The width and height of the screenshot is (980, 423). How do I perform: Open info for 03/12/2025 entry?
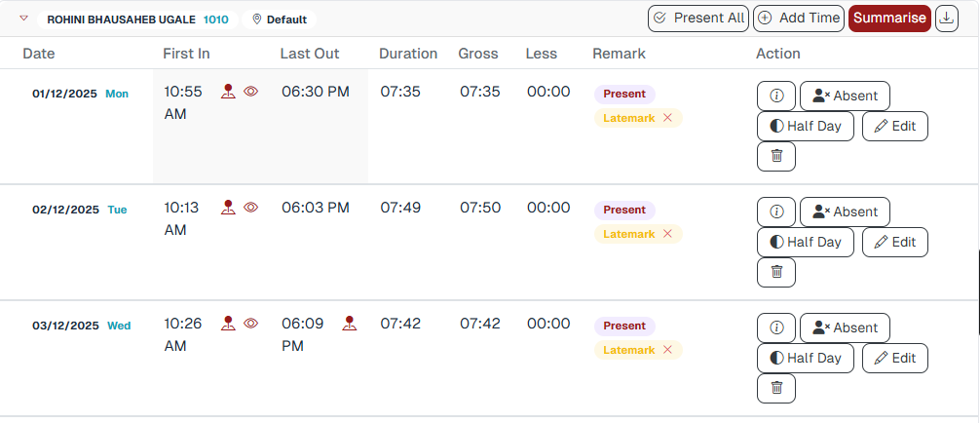tap(776, 327)
